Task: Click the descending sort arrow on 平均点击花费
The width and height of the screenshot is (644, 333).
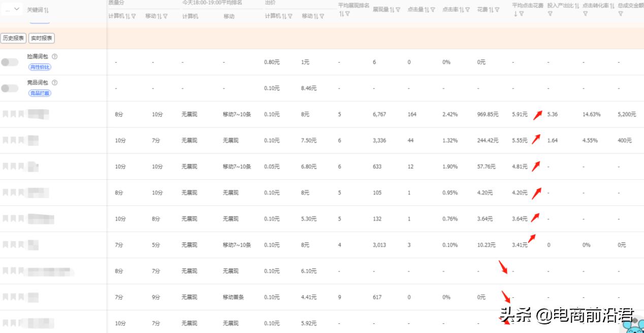Action: coord(514,13)
